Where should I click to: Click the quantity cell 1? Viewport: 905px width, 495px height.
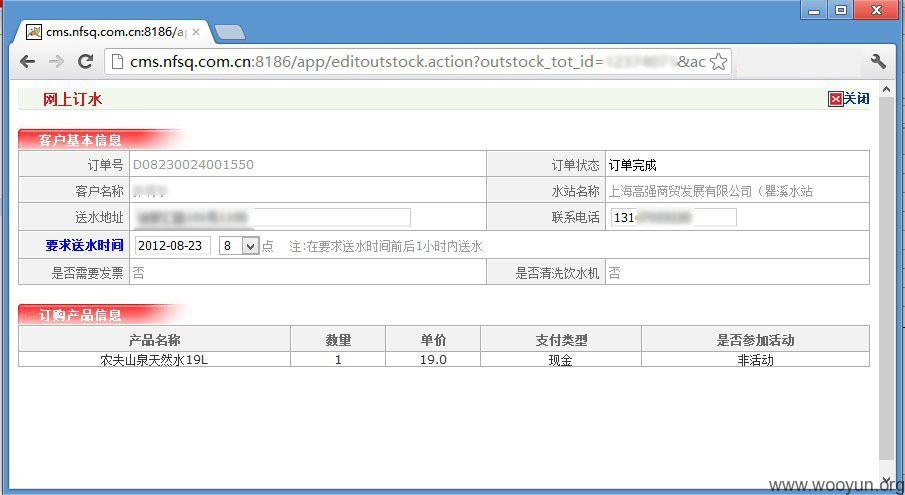click(338, 360)
